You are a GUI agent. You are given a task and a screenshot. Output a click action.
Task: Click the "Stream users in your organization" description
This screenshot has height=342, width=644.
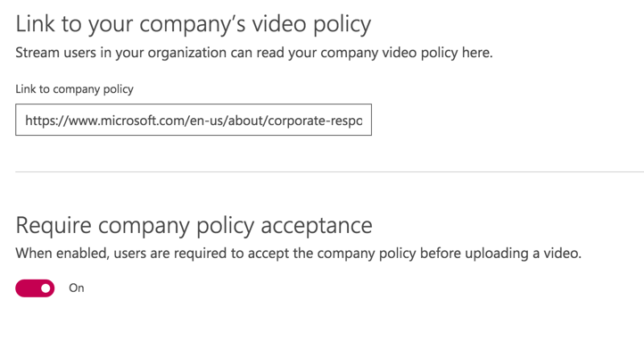(x=254, y=53)
